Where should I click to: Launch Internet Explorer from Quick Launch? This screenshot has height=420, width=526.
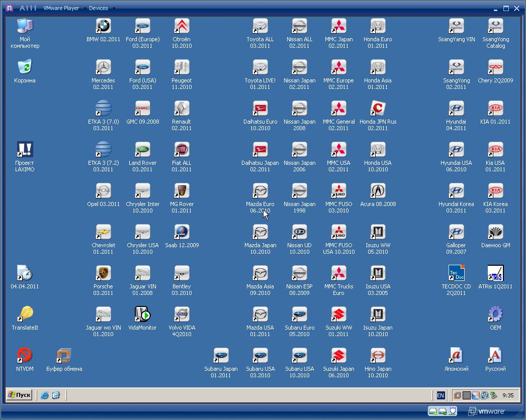(x=45, y=395)
